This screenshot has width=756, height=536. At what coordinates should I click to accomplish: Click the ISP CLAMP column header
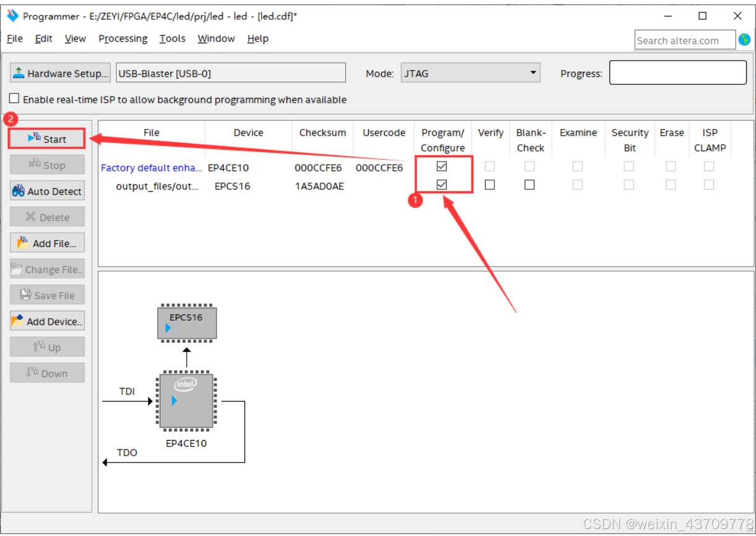point(710,140)
